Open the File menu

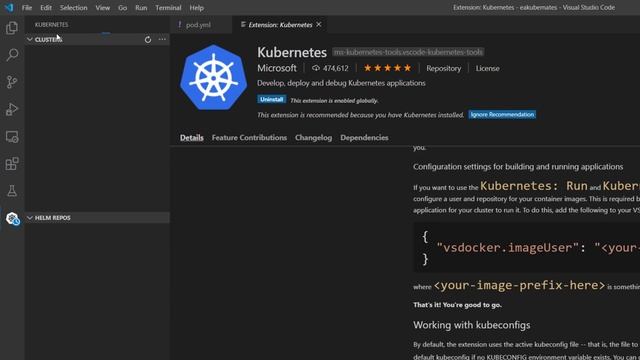(27, 8)
